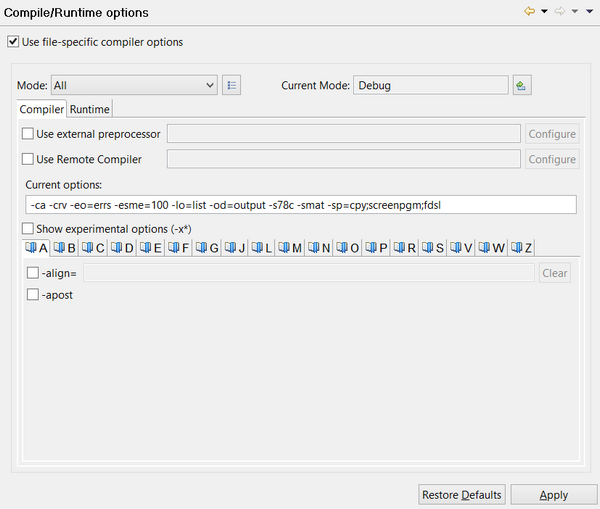Click the back navigation arrow icon

tap(529, 12)
